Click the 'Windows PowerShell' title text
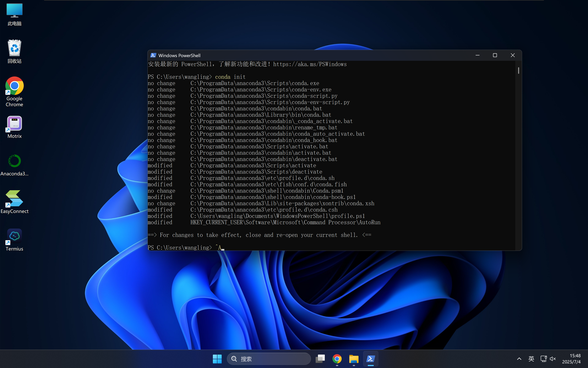This screenshot has height=368, width=588. coord(179,56)
